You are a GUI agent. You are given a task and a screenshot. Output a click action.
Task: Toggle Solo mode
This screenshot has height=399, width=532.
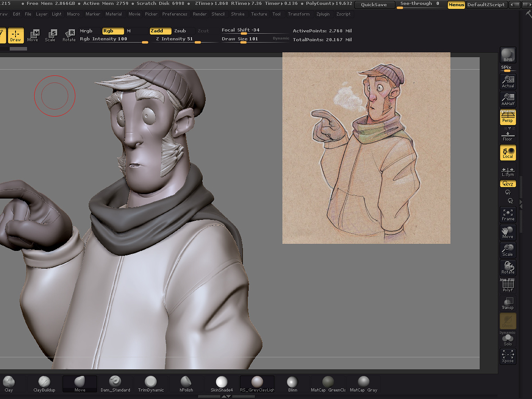pos(508,340)
